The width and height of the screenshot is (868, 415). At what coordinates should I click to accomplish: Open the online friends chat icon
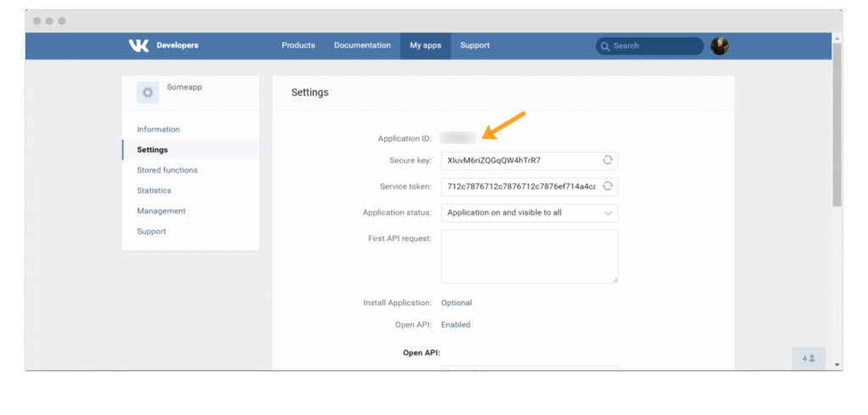(809, 358)
